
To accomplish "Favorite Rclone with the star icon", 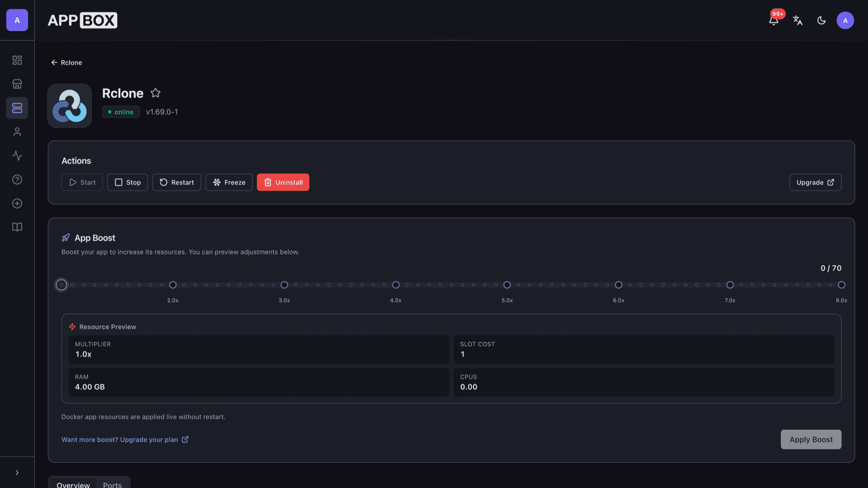I will (x=156, y=93).
